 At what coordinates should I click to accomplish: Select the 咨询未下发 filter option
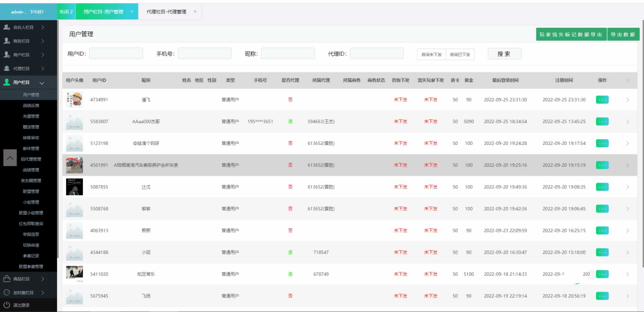(x=431, y=54)
